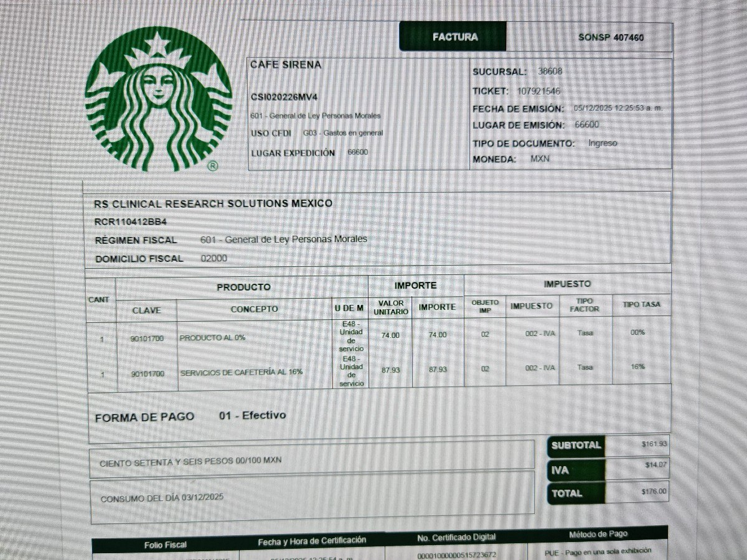Select RS CLINICAL RESEARCH SOLUTIONS MEXICO text
747x560 pixels.
pyautogui.click(x=213, y=203)
